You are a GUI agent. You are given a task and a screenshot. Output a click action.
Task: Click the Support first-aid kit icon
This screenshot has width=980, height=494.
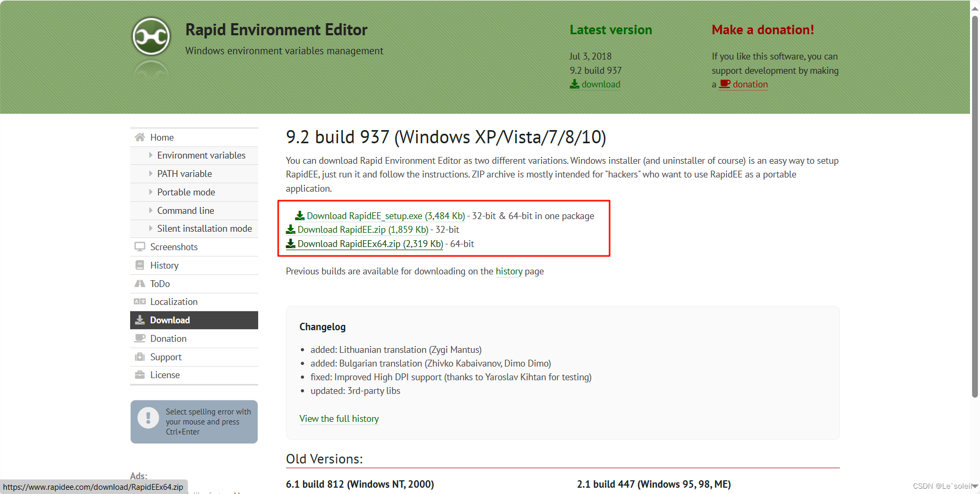140,357
